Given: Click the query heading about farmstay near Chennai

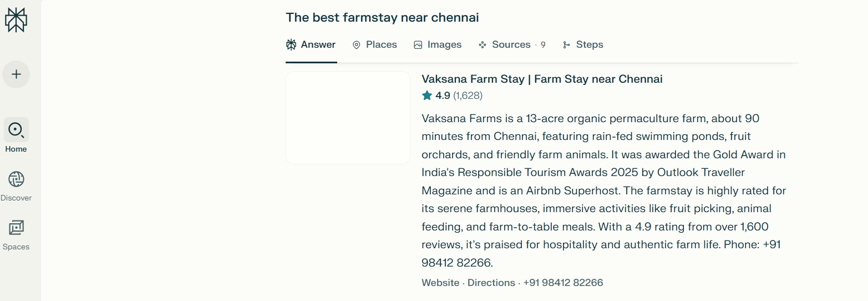Looking at the screenshot, I should pos(382,18).
